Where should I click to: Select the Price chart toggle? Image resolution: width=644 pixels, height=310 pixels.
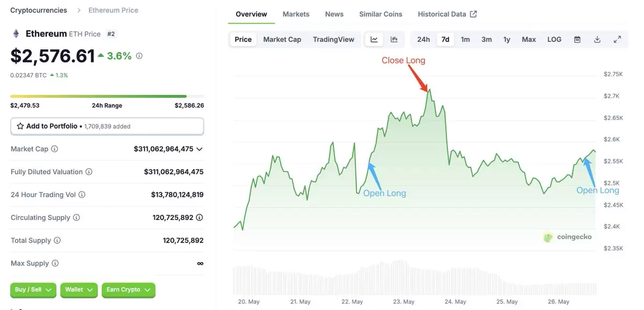[243, 39]
